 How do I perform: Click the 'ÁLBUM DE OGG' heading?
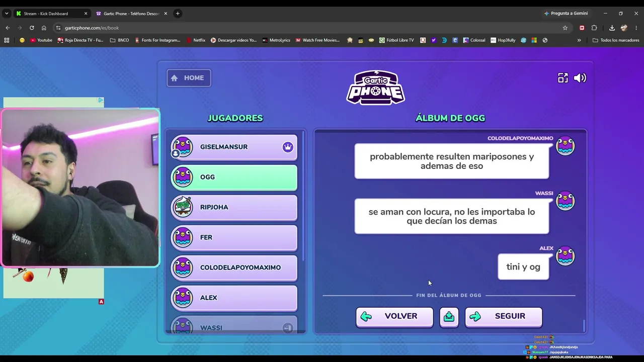tap(450, 118)
